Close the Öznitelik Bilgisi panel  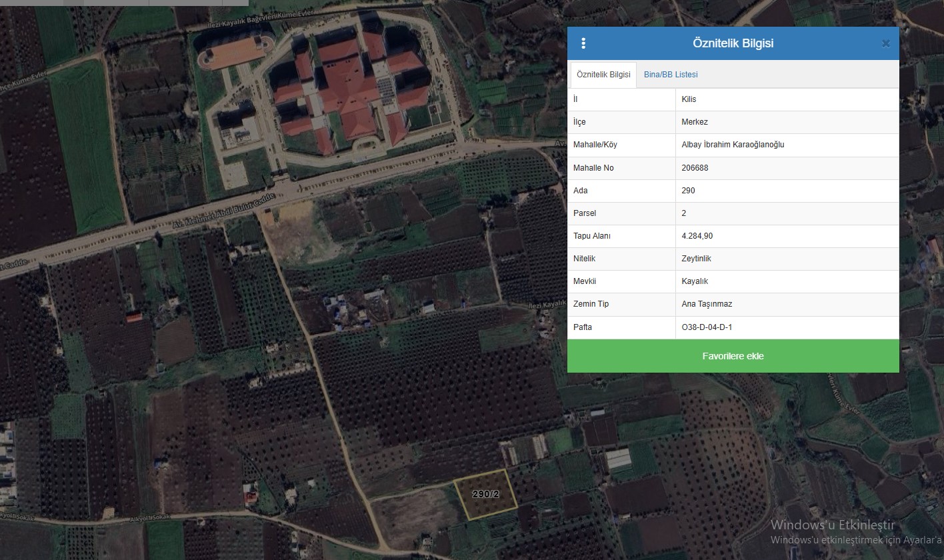pyautogui.click(x=885, y=44)
